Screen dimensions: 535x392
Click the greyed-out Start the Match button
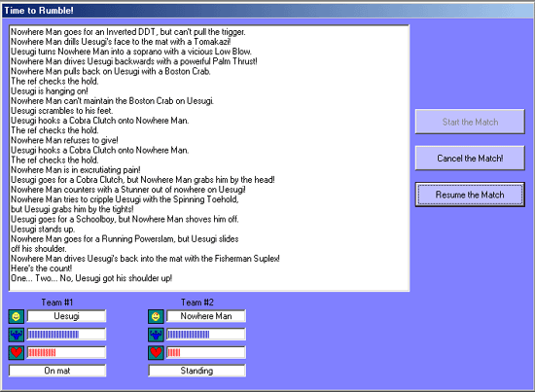pyautogui.click(x=470, y=122)
